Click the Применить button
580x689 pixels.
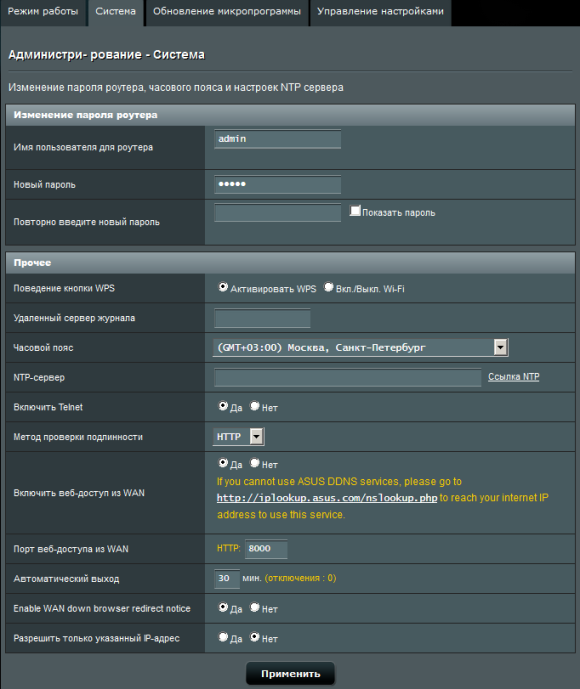tap(290, 674)
